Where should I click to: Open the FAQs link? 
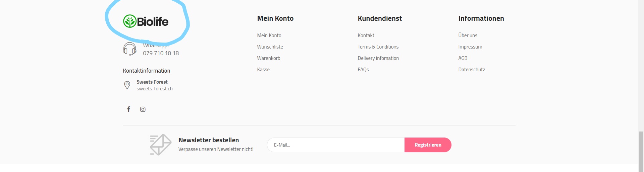point(363,70)
